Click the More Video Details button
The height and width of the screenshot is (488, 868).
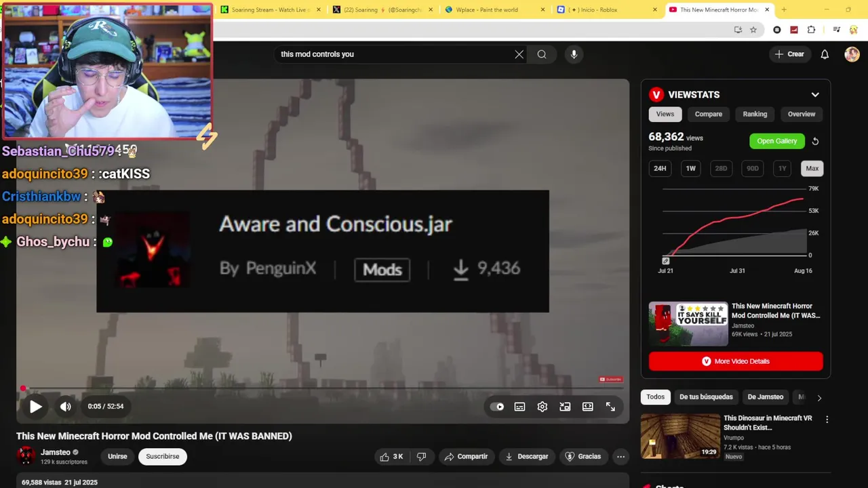pos(736,361)
